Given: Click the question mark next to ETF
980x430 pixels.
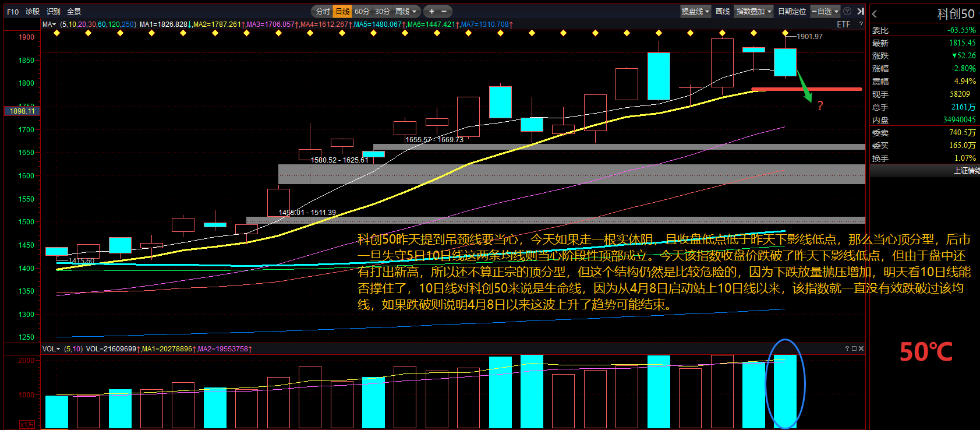Looking at the screenshot, I should coord(861,24).
